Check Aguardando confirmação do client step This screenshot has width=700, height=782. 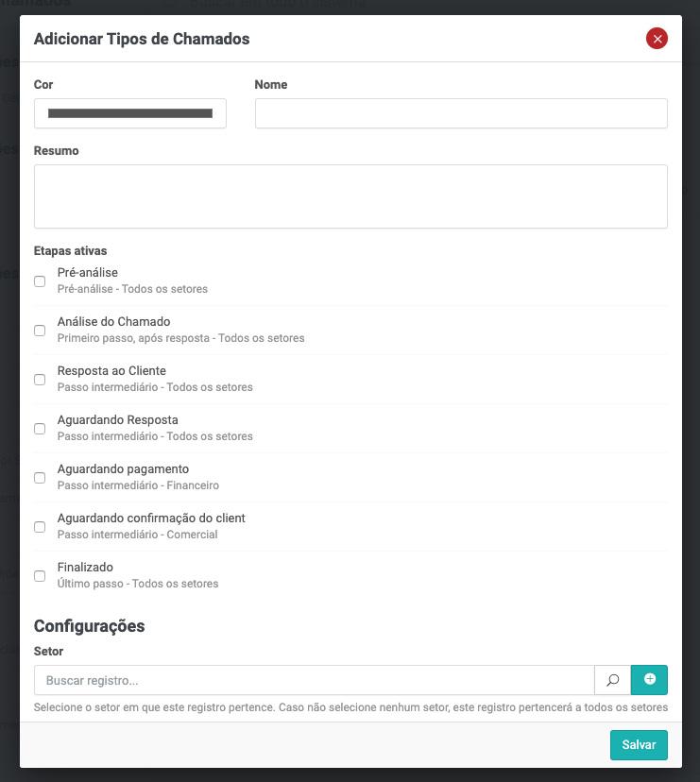(40, 527)
